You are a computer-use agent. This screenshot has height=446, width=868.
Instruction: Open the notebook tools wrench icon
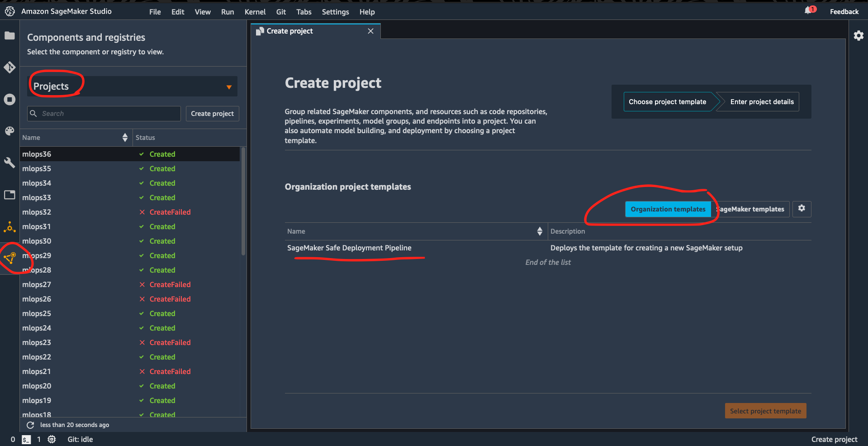pos(9,163)
